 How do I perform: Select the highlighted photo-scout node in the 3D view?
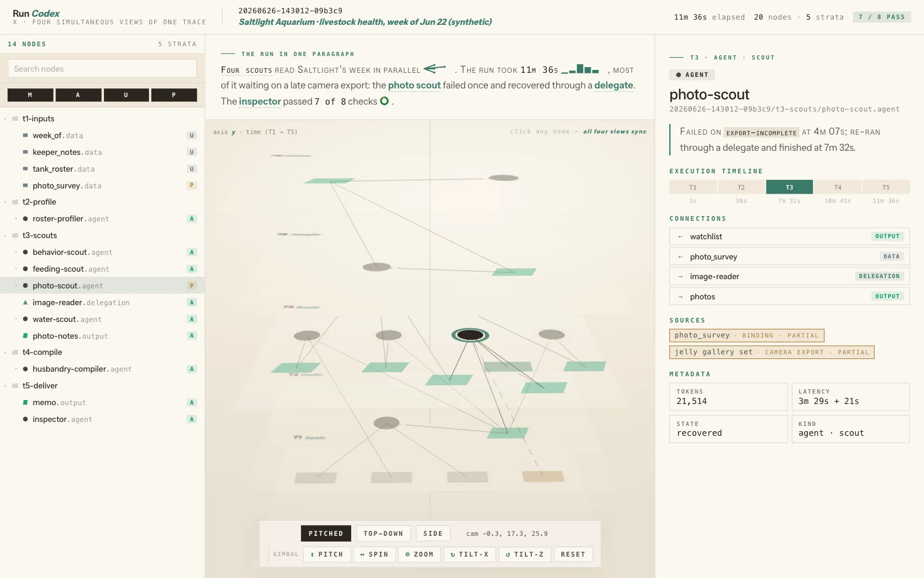pyautogui.click(x=470, y=335)
